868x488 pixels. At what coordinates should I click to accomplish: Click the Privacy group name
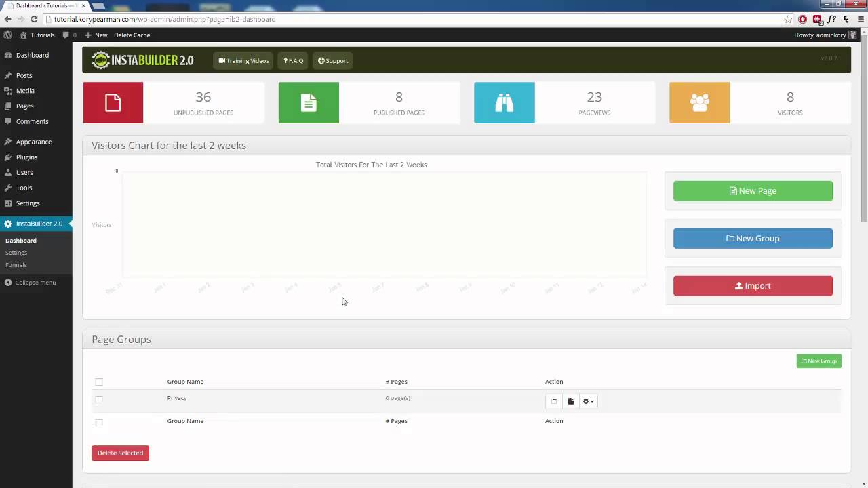177,398
